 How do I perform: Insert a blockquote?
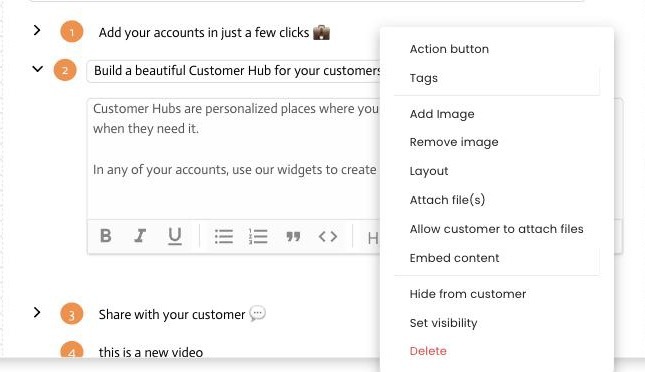click(x=293, y=236)
